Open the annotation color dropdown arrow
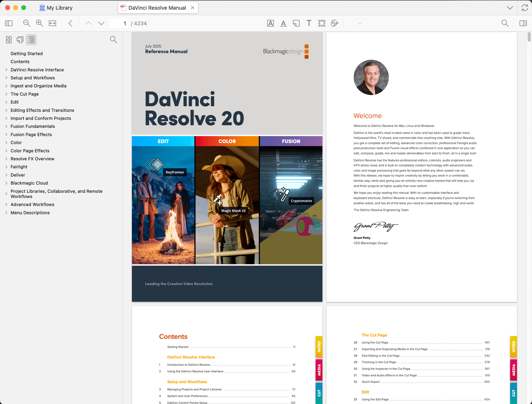The image size is (532, 404). click(360, 23)
